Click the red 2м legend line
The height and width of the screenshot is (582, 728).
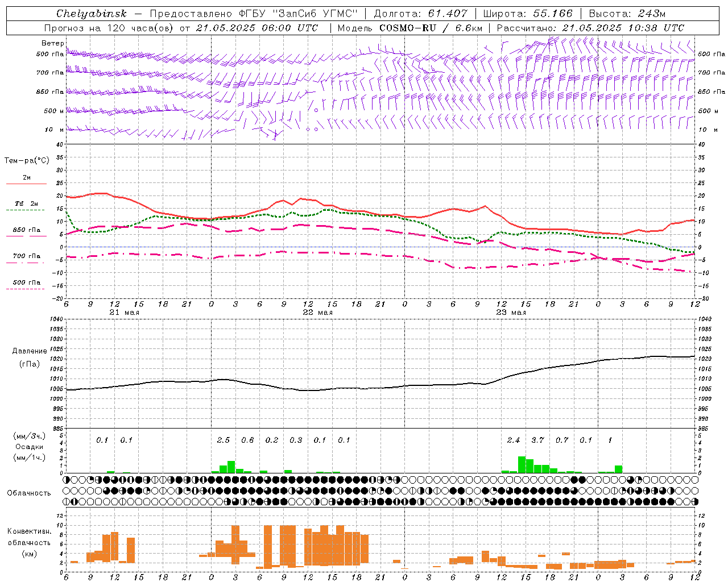[26, 184]
